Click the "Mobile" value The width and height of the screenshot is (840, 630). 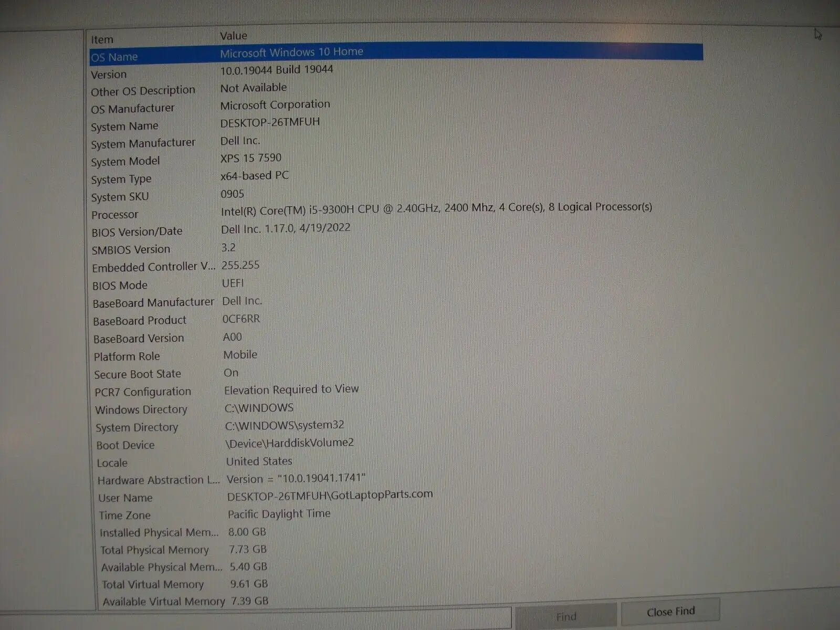click(x=240, y=355)
